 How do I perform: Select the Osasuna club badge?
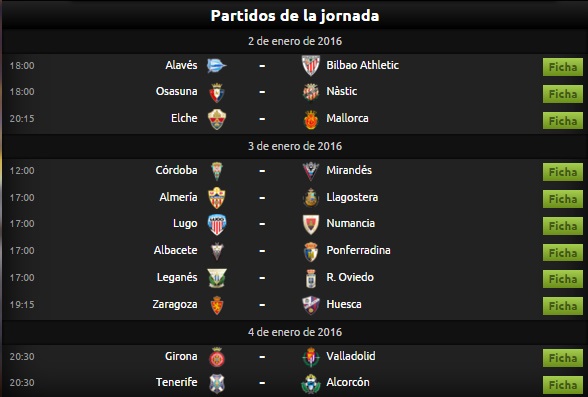217,93
